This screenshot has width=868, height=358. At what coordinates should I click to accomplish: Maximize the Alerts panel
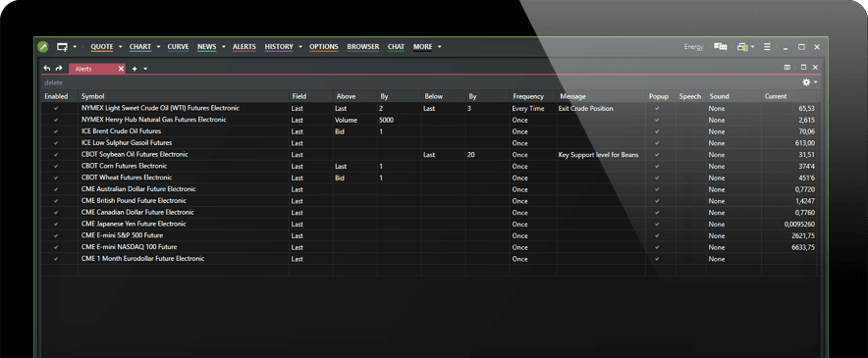point(803,68)
